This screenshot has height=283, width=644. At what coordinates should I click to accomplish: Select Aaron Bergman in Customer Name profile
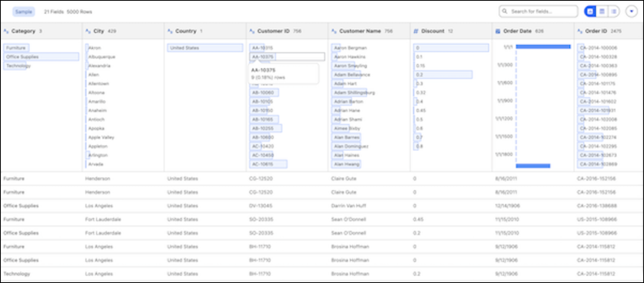[x=350, y=48]
